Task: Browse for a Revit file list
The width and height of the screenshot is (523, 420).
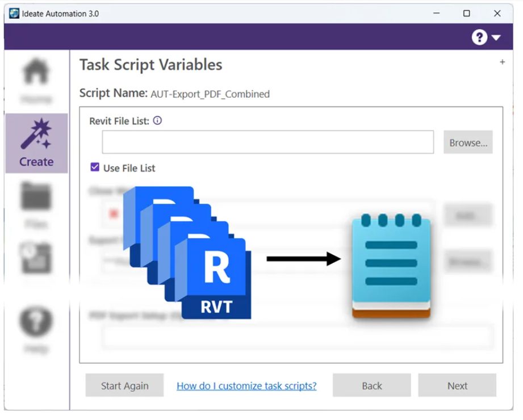Action: coord(468,142)
